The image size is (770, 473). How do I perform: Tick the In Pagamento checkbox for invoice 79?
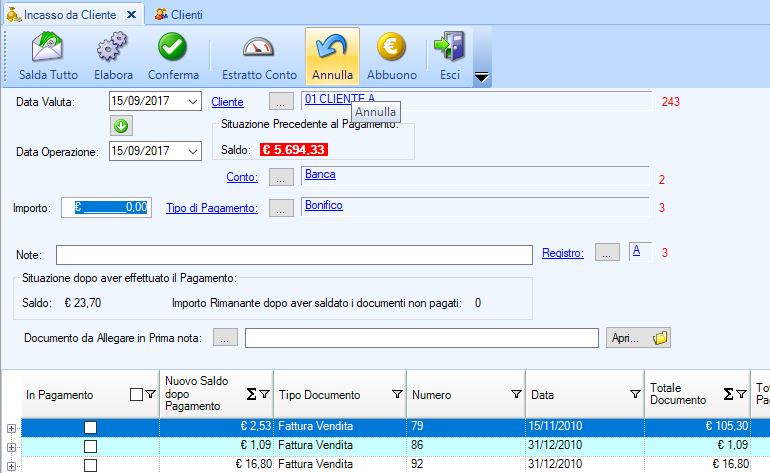[90, 428]
